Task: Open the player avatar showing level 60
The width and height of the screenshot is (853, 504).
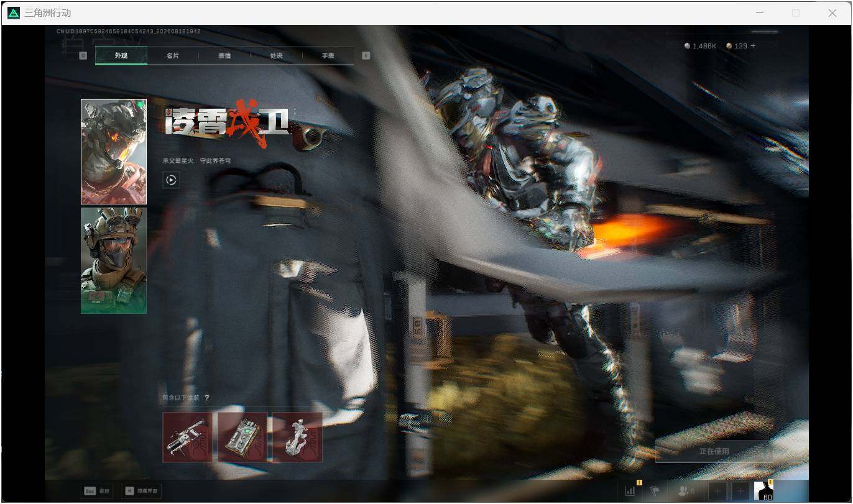Action: click(x=763, y=491)
